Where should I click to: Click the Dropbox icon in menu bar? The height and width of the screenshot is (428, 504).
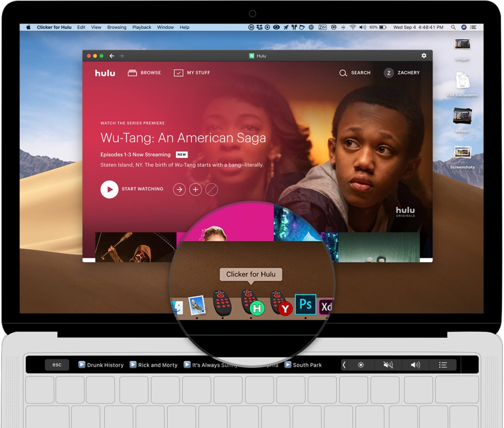point(259,27)
